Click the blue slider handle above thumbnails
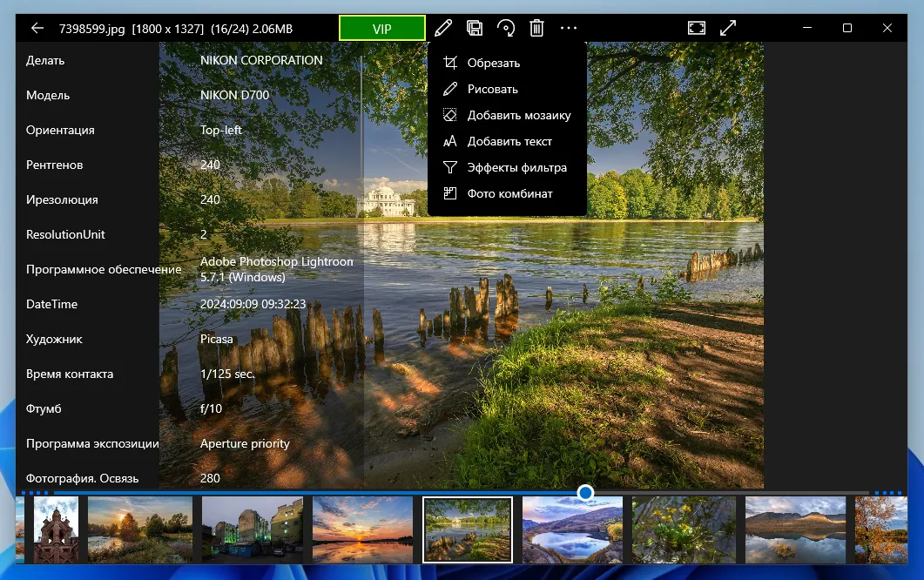 point(585,493)
